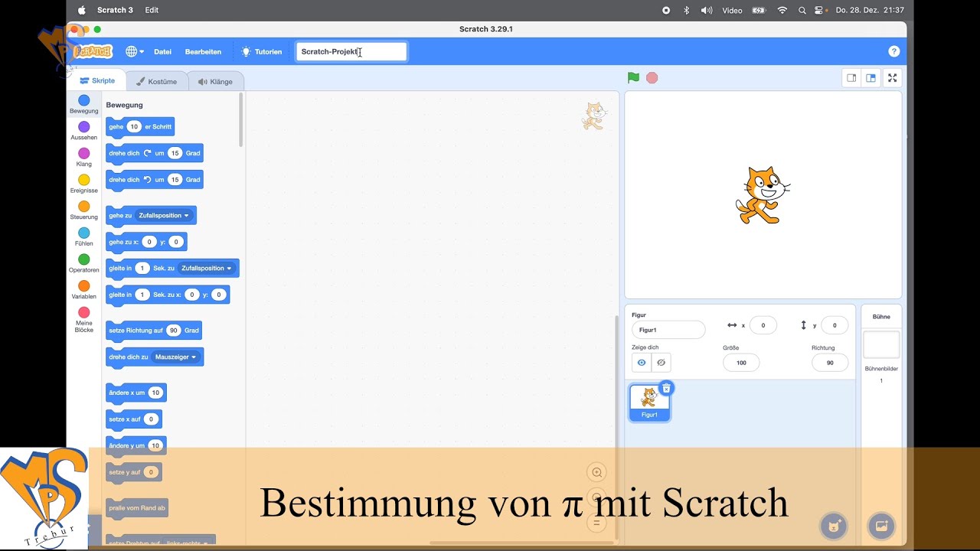Click the Figur1 sprite name field

pyautogui.click(x=668, y=330)
